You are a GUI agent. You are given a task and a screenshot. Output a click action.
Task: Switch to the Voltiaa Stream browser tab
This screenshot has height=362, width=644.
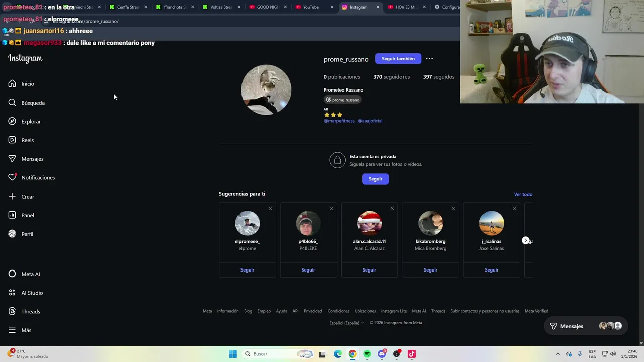[x=221, y=7]
